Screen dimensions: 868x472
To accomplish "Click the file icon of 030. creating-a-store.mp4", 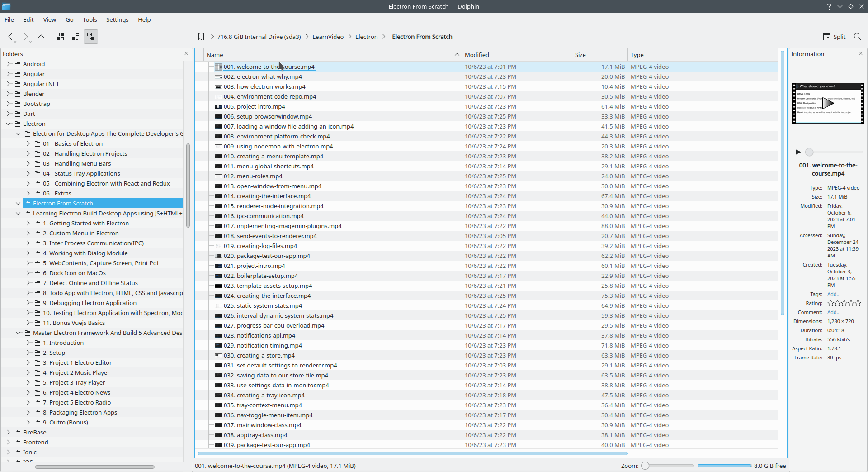I will point(218,356).
